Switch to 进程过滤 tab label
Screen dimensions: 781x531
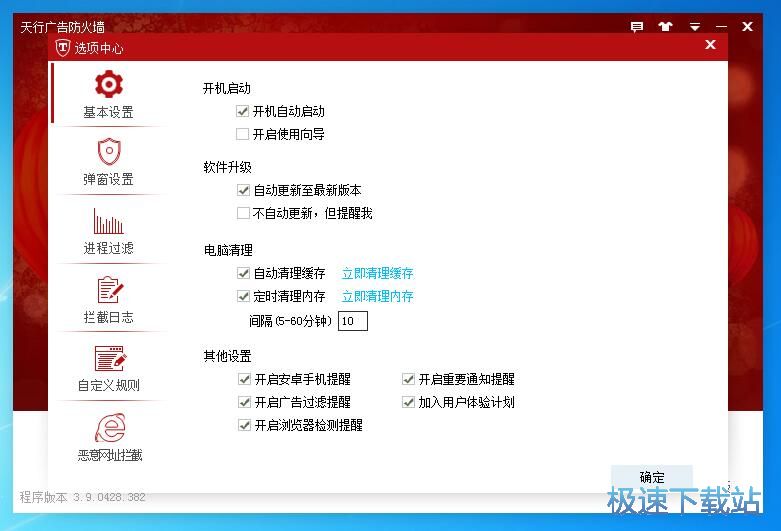(x=109, y=248)
